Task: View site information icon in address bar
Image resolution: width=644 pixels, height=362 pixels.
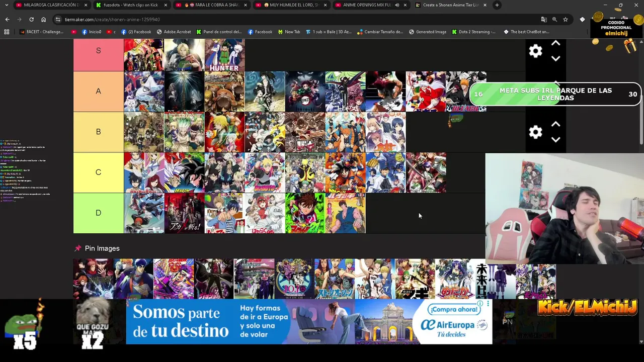Action: coord(58,19)
